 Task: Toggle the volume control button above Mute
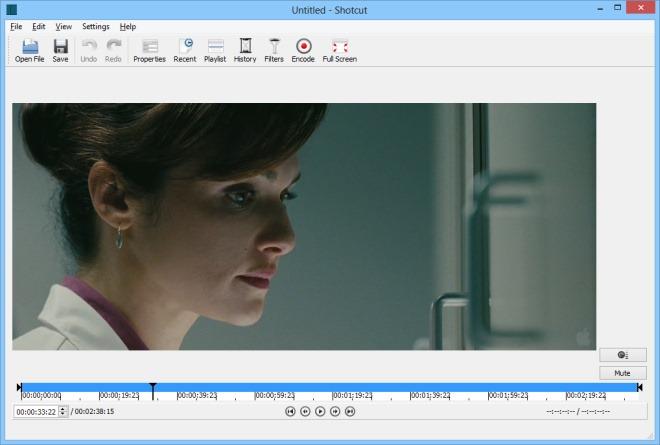(x=623, y=354)
